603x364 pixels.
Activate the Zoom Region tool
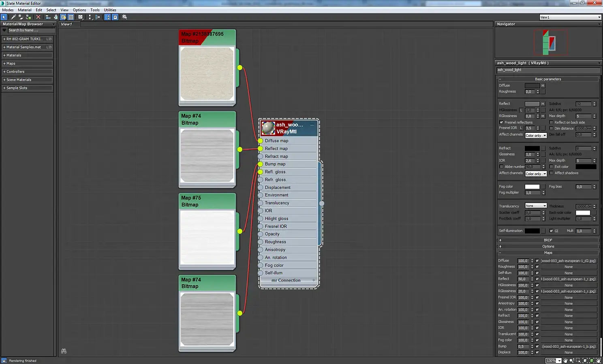click(578, 360)
